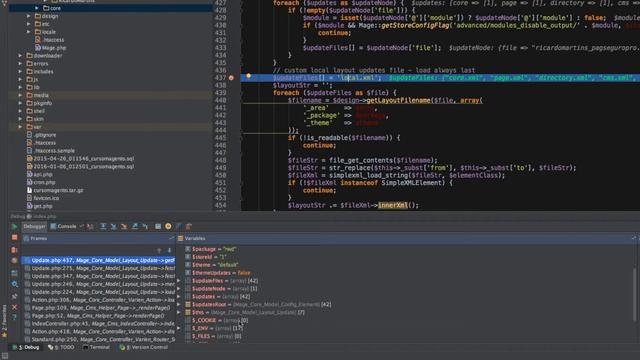
Task: Click the yellow star Favorites icon
Action: 4,335
